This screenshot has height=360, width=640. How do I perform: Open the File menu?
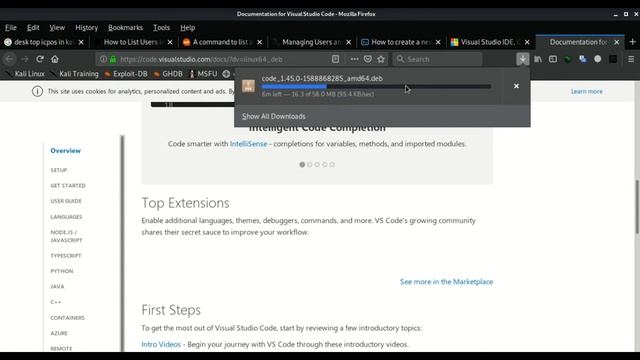pyautogui.click(x=11, y=27)
